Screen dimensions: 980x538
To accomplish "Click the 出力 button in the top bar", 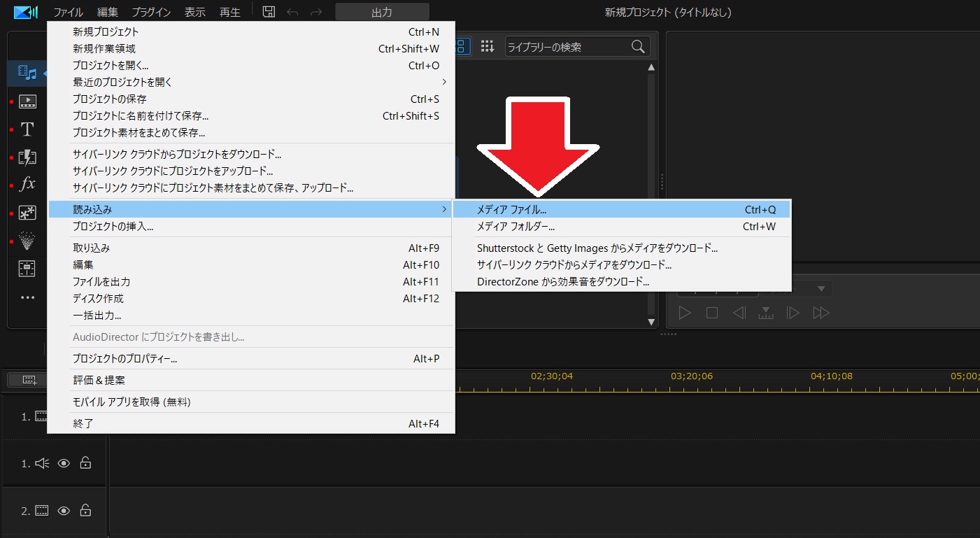I will click(382, 12).
